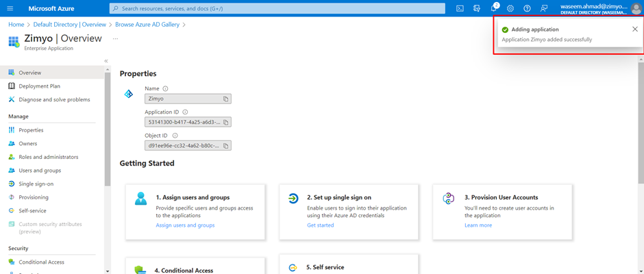Copy the Name field value
The width and height of the screenshot is (644, 274).
225,99
